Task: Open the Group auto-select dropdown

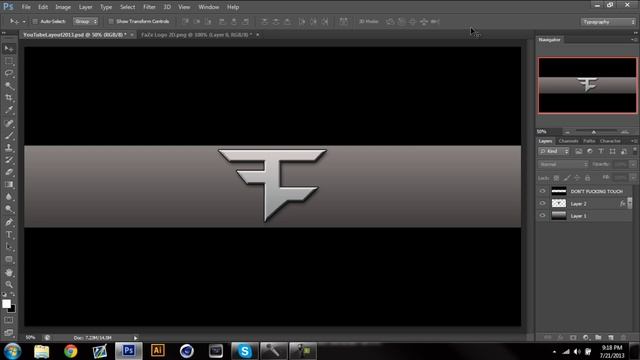Action: tap(86, 21)
